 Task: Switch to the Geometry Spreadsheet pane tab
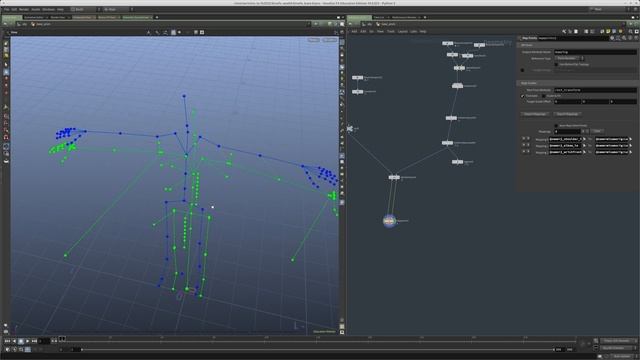136,17
